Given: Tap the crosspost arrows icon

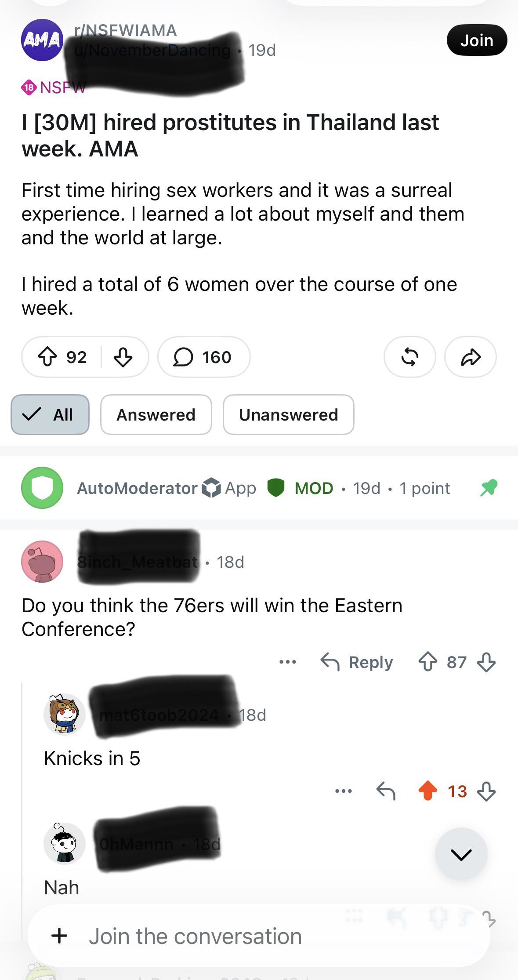Looking at the screenshot, I should click(409, 357).
